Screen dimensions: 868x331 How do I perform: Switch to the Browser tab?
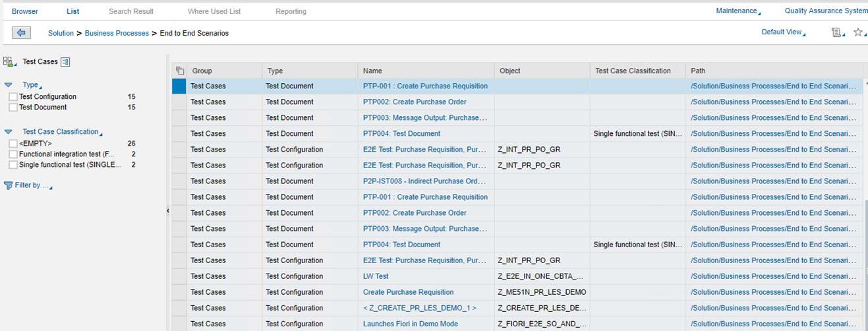coord(25,11)
